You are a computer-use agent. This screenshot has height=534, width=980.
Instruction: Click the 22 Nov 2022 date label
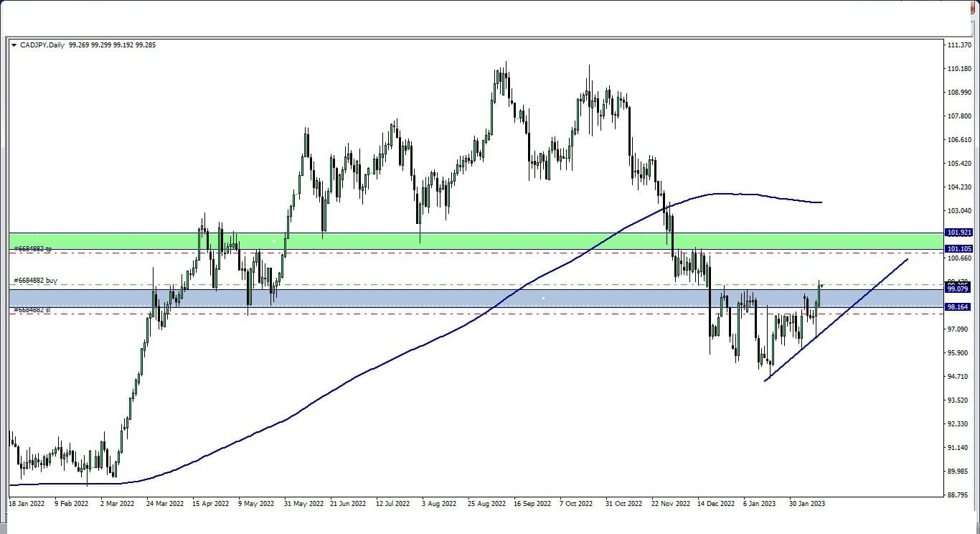click(x=671, y=504)
